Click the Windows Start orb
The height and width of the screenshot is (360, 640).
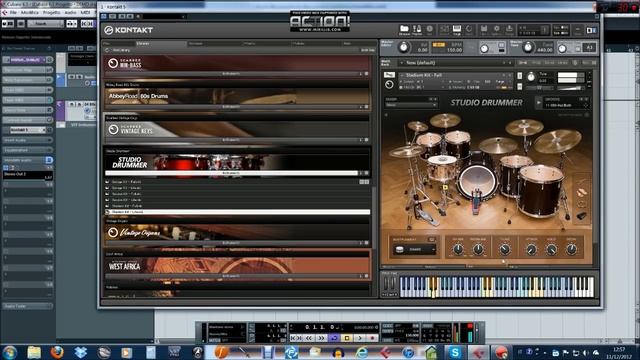tap(10, 352)
